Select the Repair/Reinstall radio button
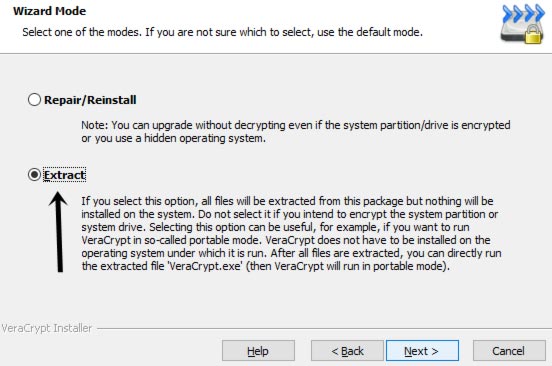This screenshot has width=552, height=366. click(x=34, y=100)
